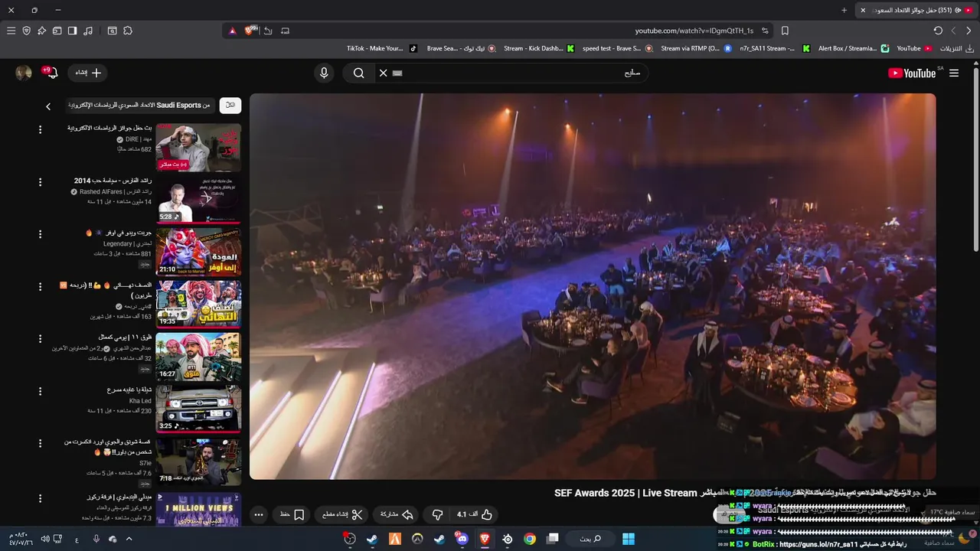The height and width of the screenshot is (551, 980).
Task: Open Discord from taskbar
Action: 462,539
